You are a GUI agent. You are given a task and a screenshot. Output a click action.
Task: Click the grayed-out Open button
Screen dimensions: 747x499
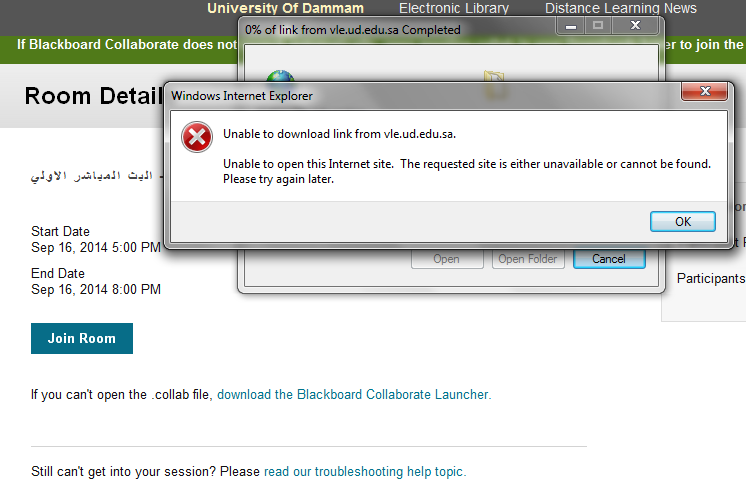pyautogui.click(x=446, y=259)
